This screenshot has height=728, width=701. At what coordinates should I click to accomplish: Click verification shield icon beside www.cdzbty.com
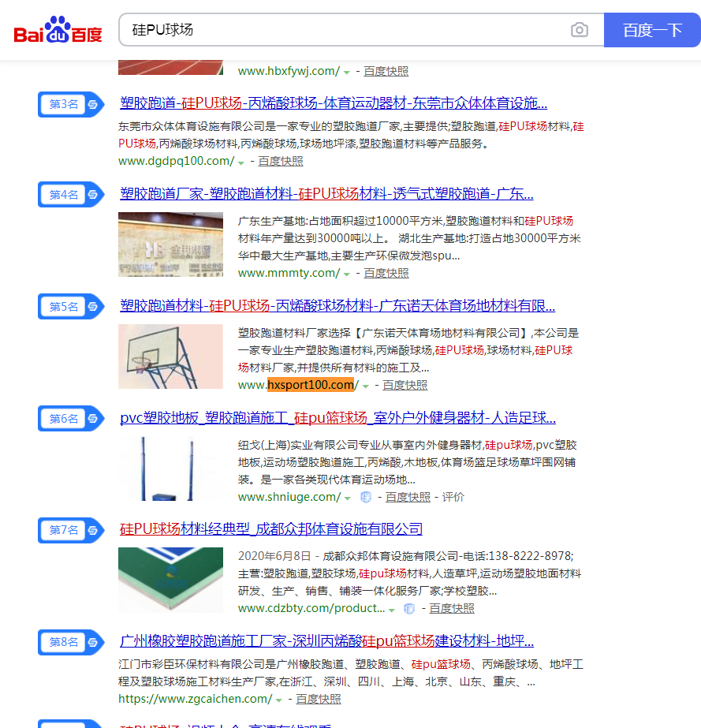pyautogui.click(x=409, y=609)
